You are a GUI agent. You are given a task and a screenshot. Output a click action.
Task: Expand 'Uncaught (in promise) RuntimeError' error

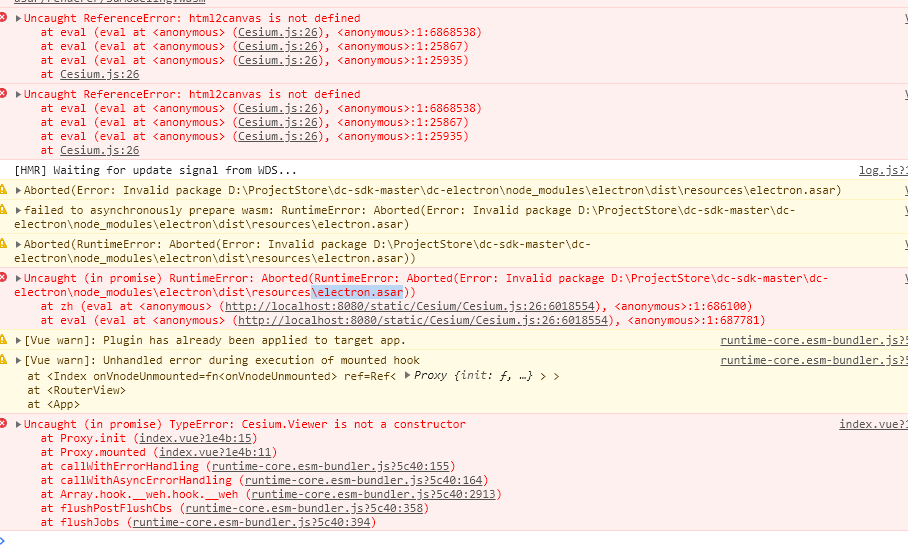[18, 278]
